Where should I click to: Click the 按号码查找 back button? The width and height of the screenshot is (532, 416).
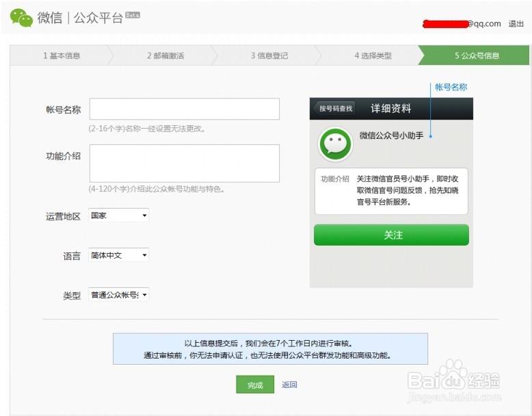coord(334,108)
